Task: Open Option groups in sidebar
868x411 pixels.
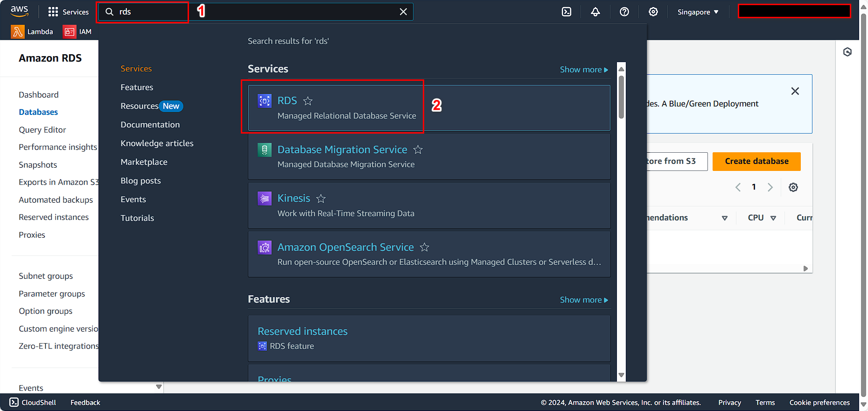Action: [46, 311]
